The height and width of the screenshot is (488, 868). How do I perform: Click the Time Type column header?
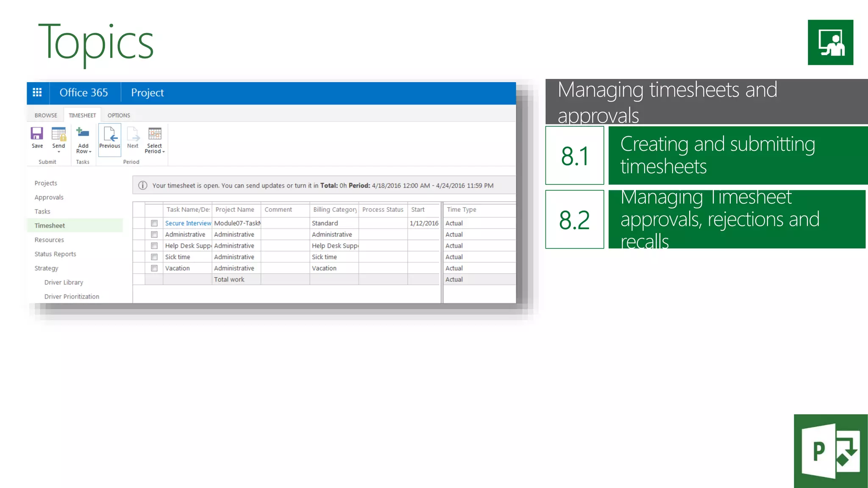[x=479, y=210]
